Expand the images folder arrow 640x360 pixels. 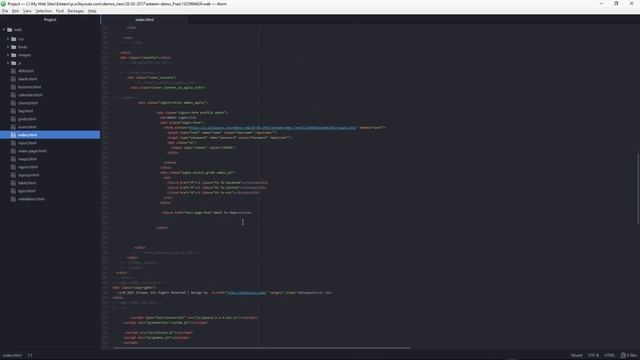tap(8, 55)
